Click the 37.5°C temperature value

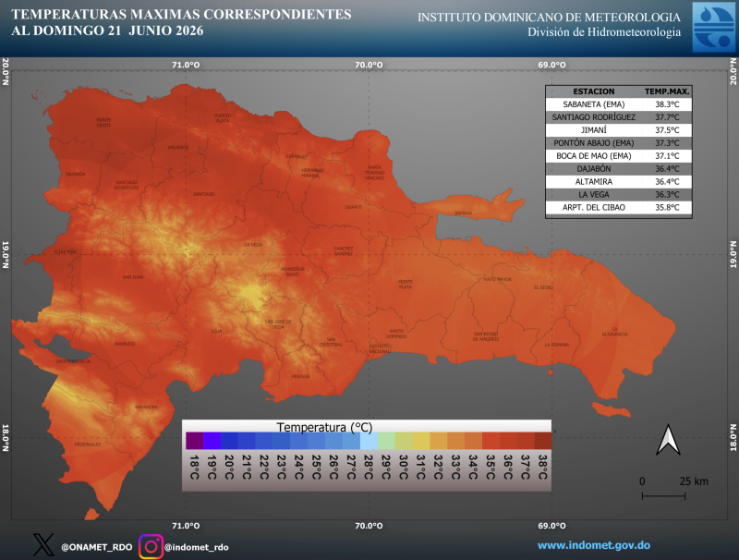(667, 130)
